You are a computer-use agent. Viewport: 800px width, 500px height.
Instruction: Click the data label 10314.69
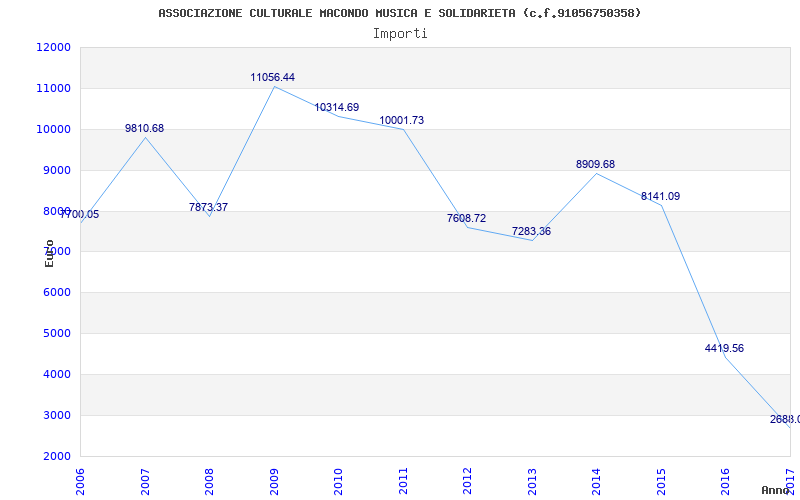(337, 108)
